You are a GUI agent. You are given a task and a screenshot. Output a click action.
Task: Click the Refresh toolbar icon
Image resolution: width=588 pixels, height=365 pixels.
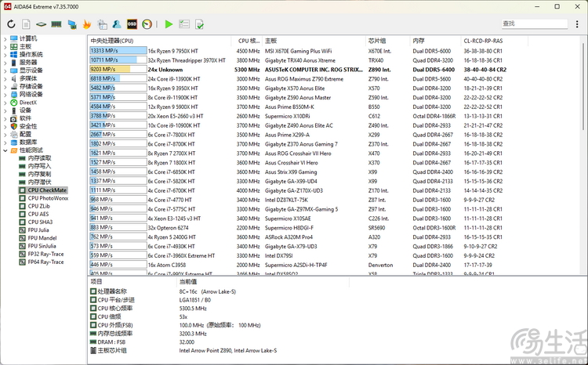[11, 24]
